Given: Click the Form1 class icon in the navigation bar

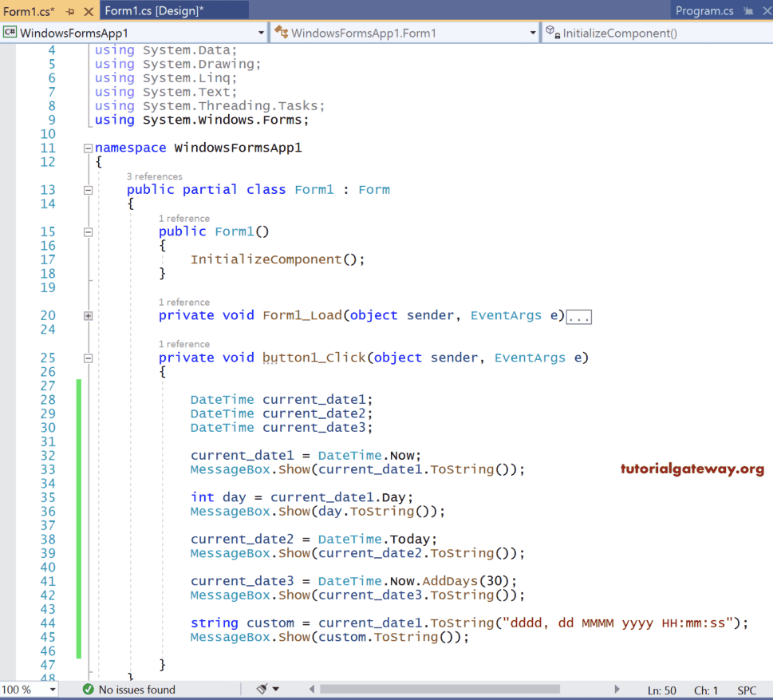Looking at the screenshot, I should pyautogui.click(x=282, y=32).
